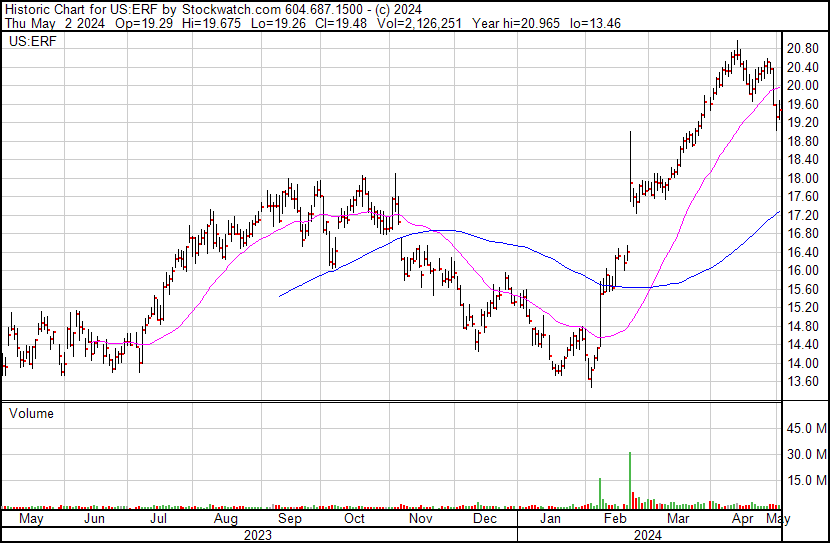This screenshot has height=543, width=830.
Task: Click the Volume panel label
Action: [31, 413]
